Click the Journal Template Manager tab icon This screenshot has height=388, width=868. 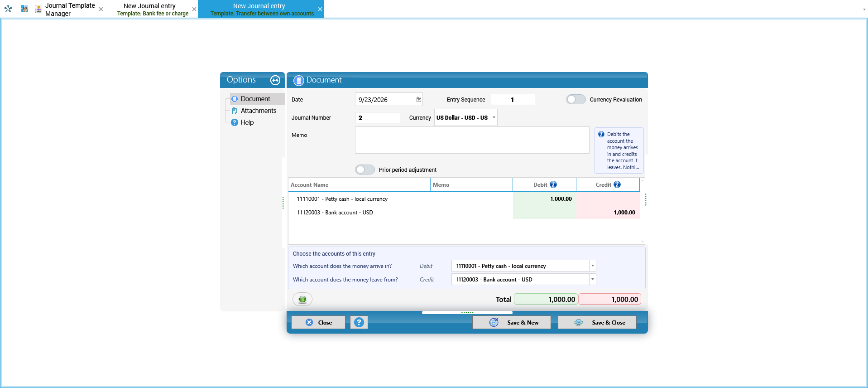coord(38,9)
